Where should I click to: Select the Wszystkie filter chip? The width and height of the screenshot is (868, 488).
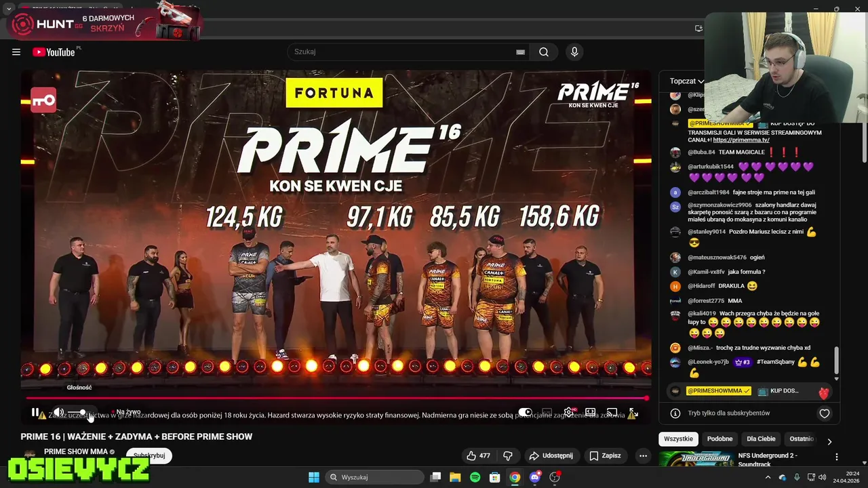(x=679, y=439)
